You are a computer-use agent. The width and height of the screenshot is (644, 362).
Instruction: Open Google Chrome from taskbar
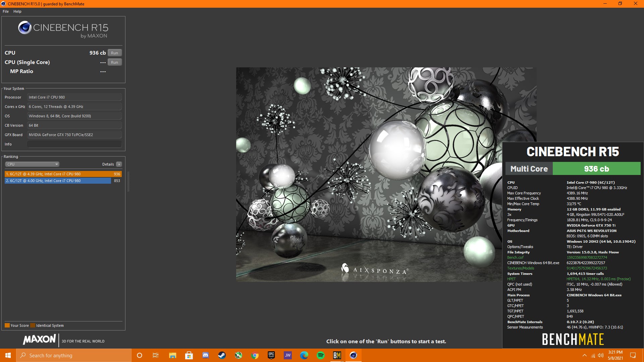tap(255, 355)
